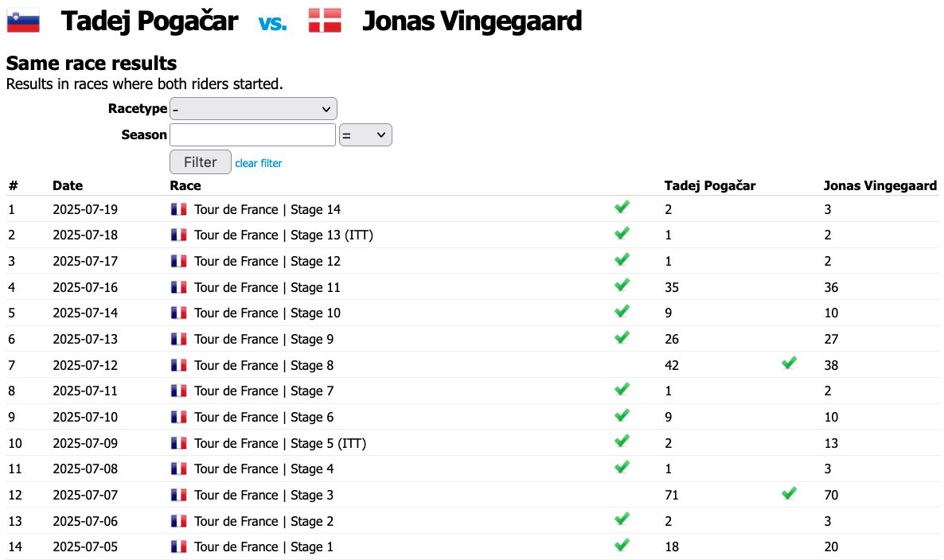Open Tour de France Stage 7 result
This screenshot has height=560, width=944.
pyautogui.click(x=263, y=391)
